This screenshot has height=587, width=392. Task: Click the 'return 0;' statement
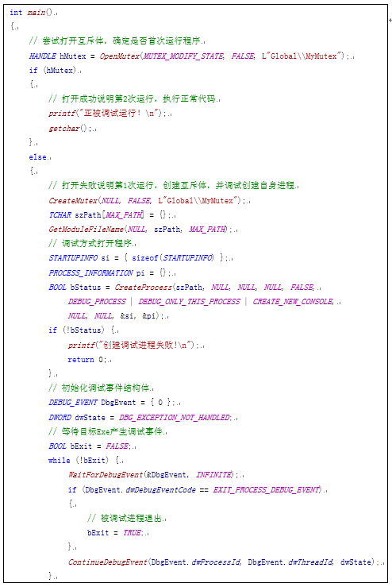86,359
